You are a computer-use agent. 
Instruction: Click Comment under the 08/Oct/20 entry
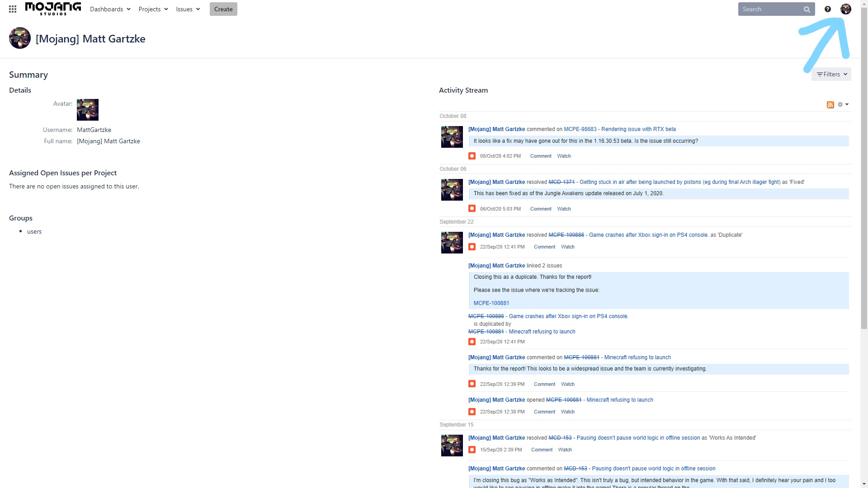[x=541, y=156]
